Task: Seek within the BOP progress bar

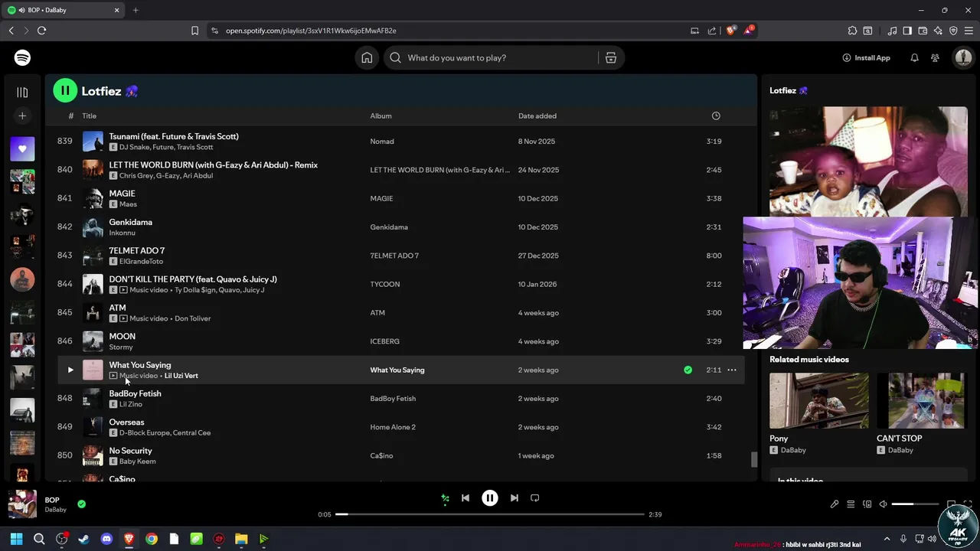Action: (490, 514)
